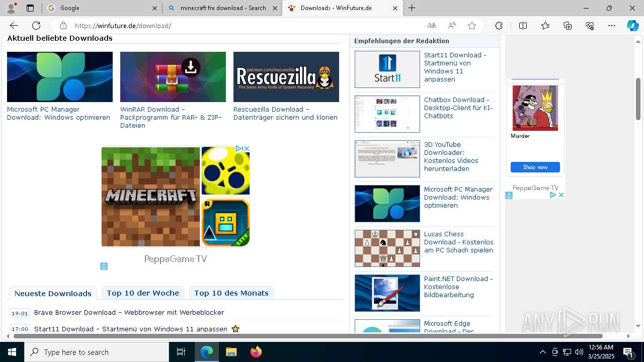Open the translate page icon
This screenshot has width=644, height=362.
click(432, 26)
